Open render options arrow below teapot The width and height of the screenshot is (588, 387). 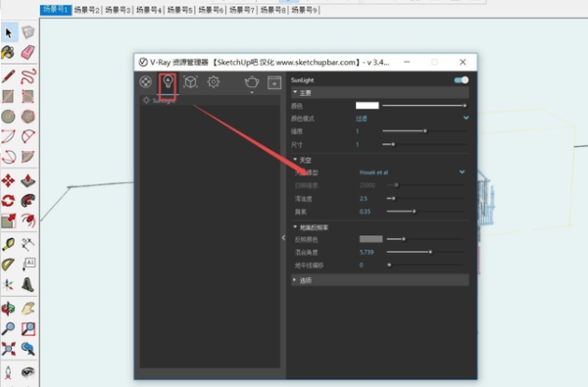pyautogui.click(x=252, y=92)
